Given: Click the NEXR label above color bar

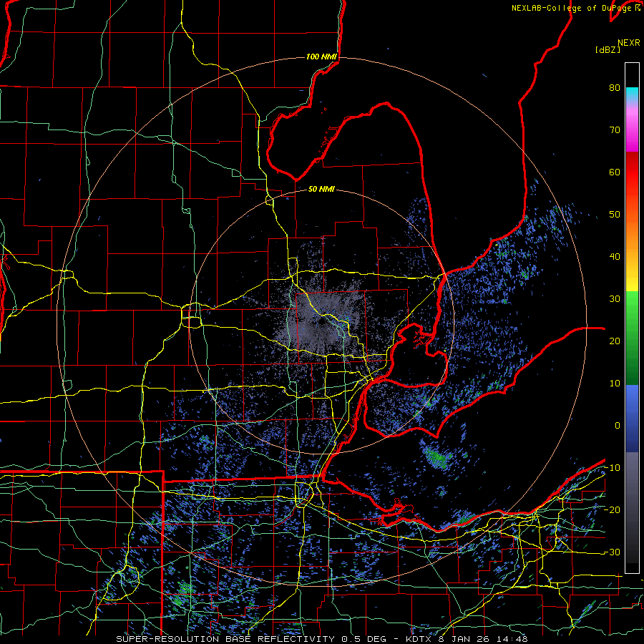Looking at the screenshot, I should (x=629, y=43).
